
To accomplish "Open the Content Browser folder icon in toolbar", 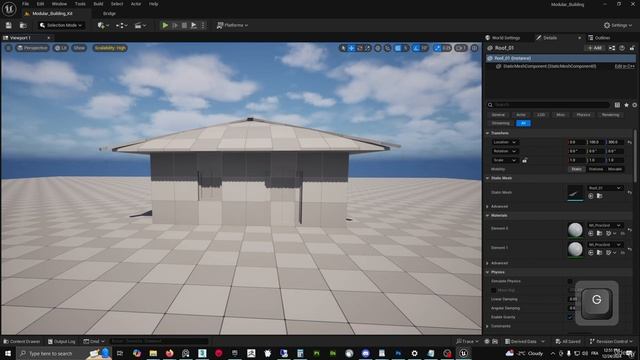I will click(x=23, y=25).
